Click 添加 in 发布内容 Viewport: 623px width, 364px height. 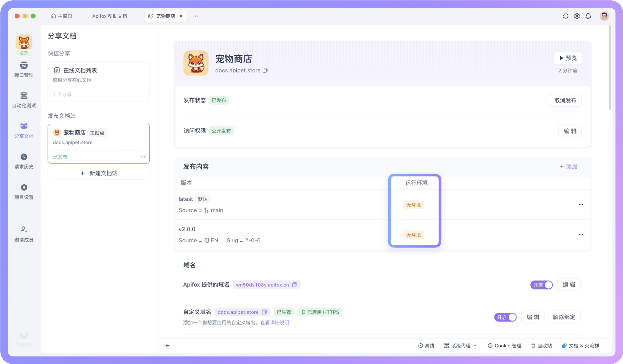pyautogui.click(x=568, y=167)
